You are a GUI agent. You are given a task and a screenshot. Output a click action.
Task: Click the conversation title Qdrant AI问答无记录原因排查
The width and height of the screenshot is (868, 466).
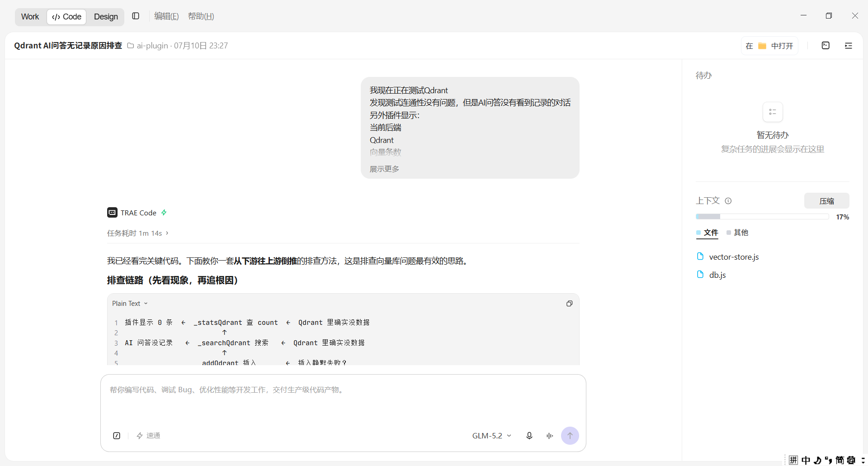click(68, 46)
